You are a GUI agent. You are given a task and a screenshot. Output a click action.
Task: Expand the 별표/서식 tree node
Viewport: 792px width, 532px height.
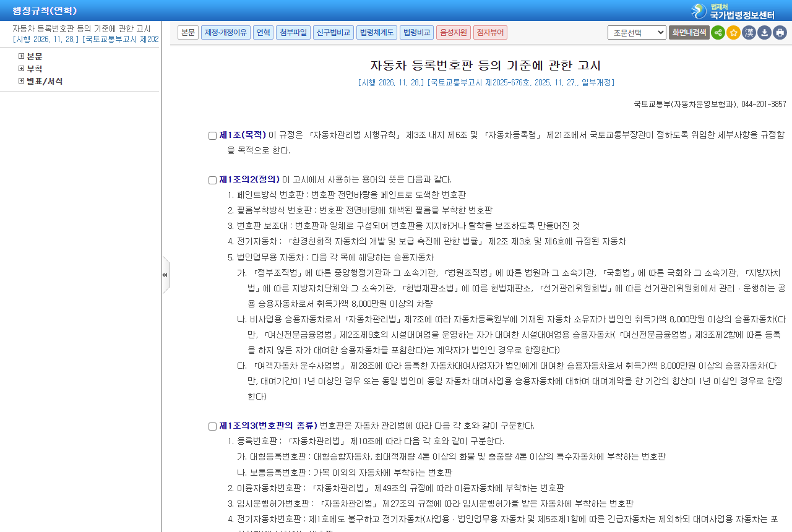21,81
